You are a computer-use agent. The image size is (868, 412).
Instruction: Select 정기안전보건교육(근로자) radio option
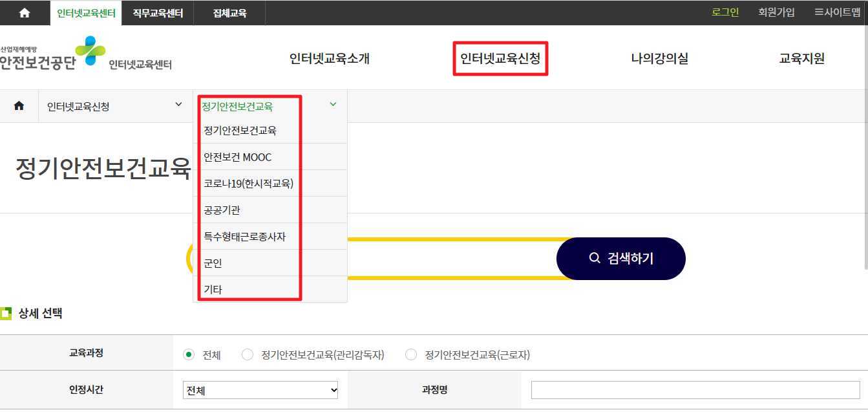pyautogui.click(x=411, y=354)
